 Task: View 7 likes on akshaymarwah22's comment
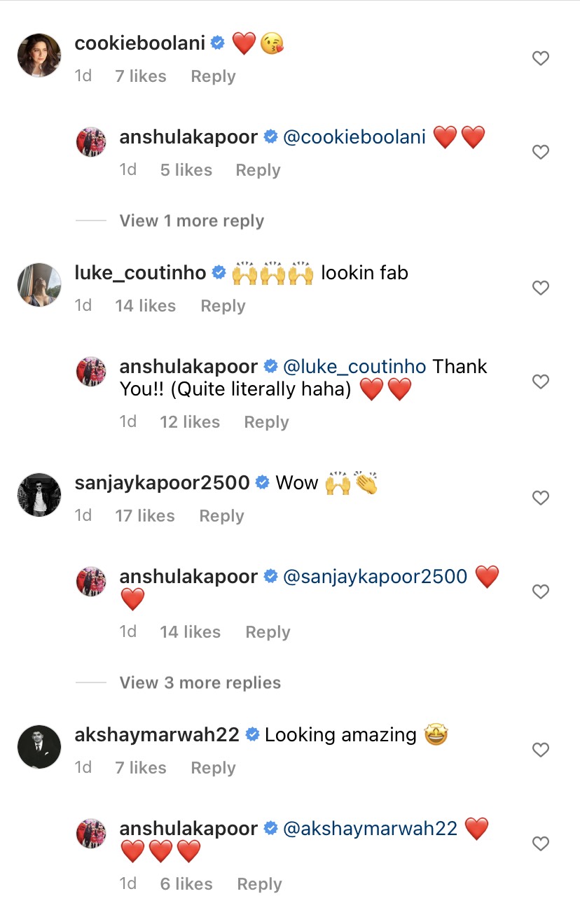tap(140, 767)
